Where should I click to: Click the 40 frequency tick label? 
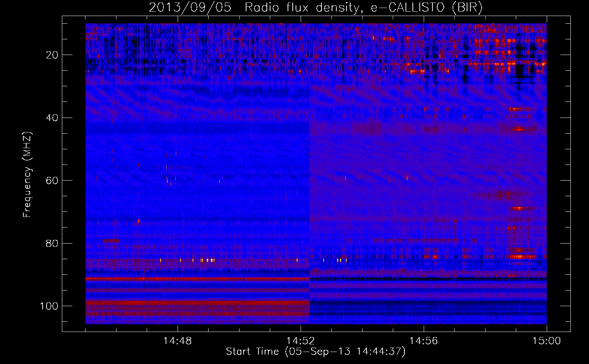pos(52,118)
